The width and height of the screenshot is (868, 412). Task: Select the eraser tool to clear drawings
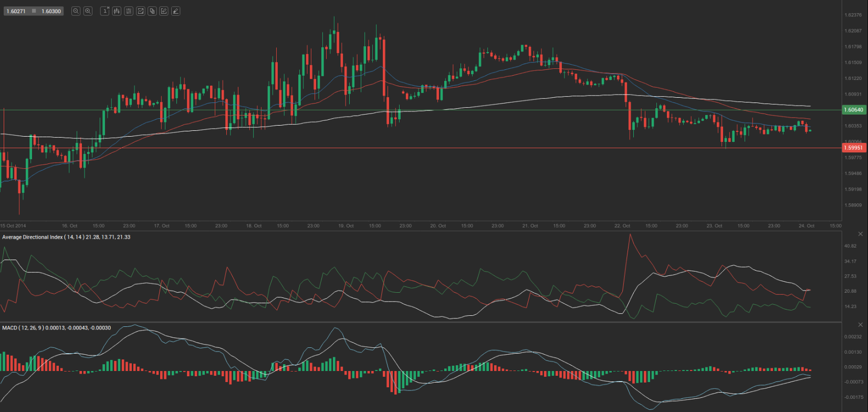[x=176, y=11]
